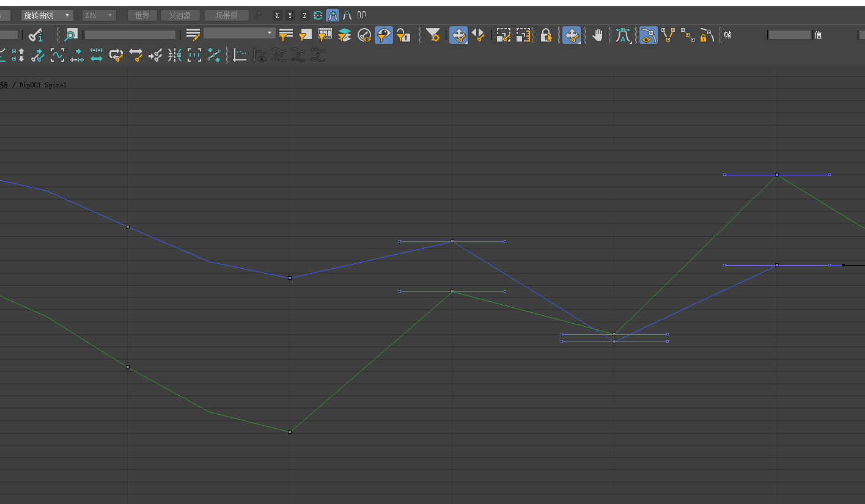Click the axes graph icon

(x=240, y=56)
